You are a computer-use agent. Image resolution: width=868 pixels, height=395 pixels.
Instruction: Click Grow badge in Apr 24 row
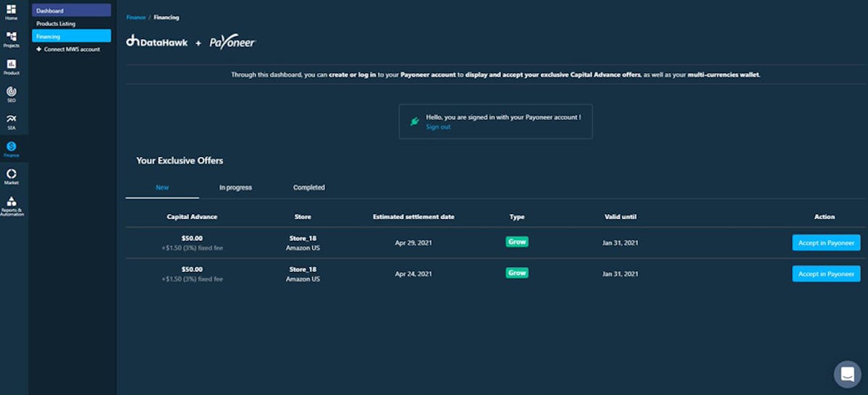[517, 273]
